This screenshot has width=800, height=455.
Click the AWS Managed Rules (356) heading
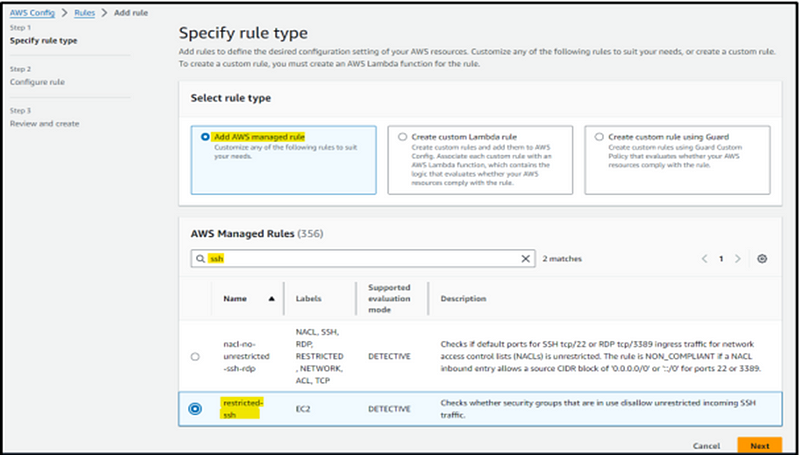click(x=257, y=234)
